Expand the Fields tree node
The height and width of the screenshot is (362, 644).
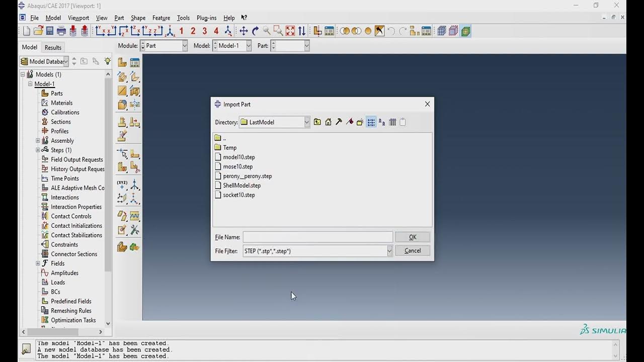click(38, 263)
